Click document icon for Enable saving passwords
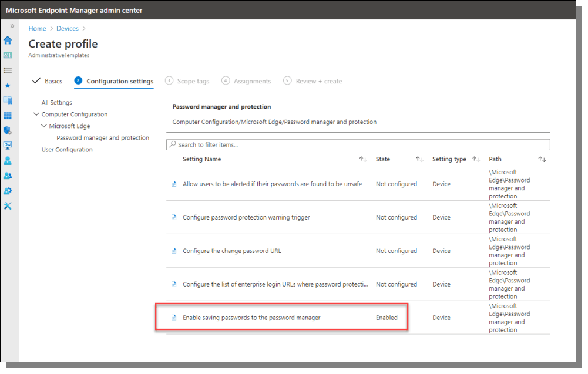Screen dimensions: 588x374 174,318
